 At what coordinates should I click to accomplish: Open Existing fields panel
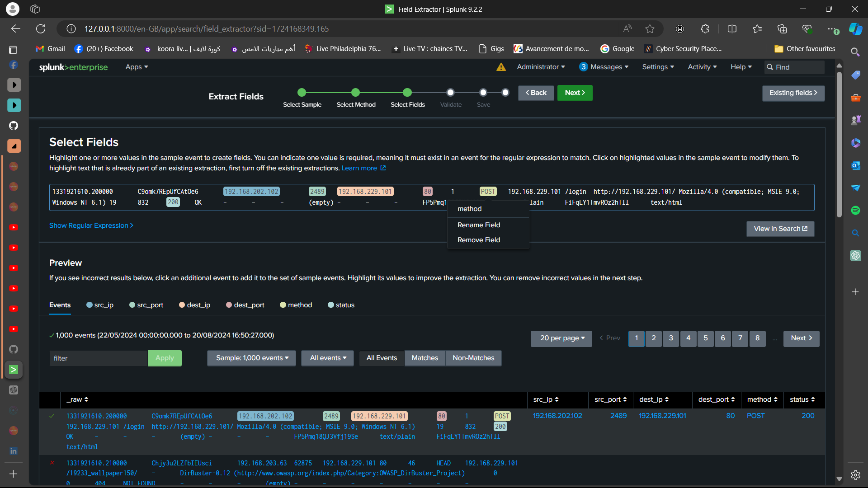pyautogui.click(x=793, y=93)
